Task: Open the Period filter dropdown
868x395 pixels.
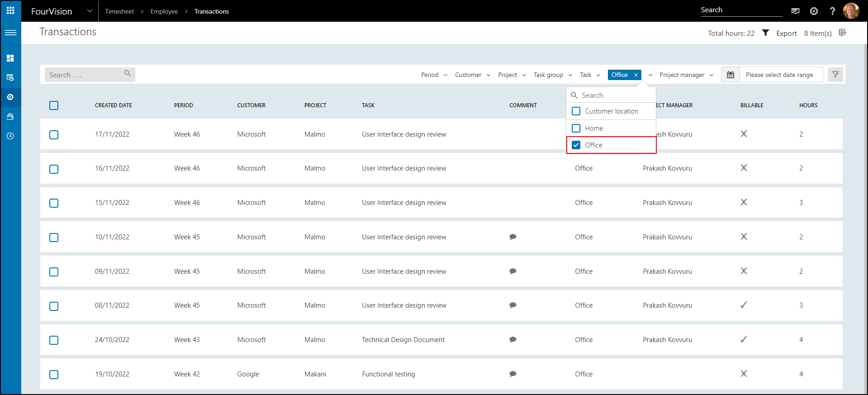Action: pos(434,75)
